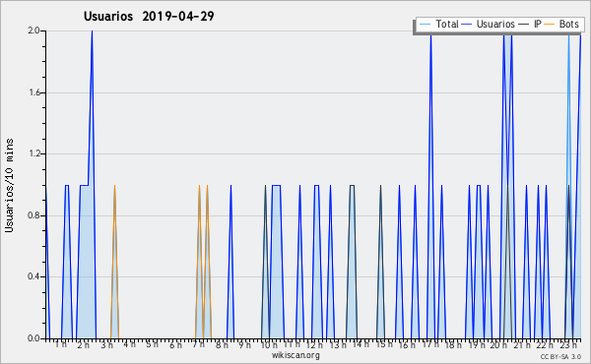The image size is (591, 364).
Task: Click the "3 h" x-axis label
Action: coord(106,344)
